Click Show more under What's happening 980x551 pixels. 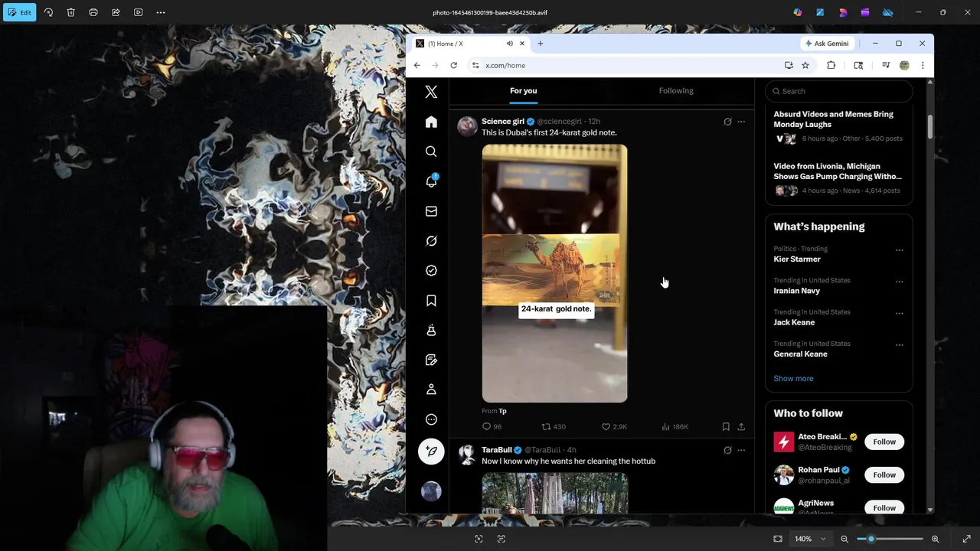tap(793, 378)
